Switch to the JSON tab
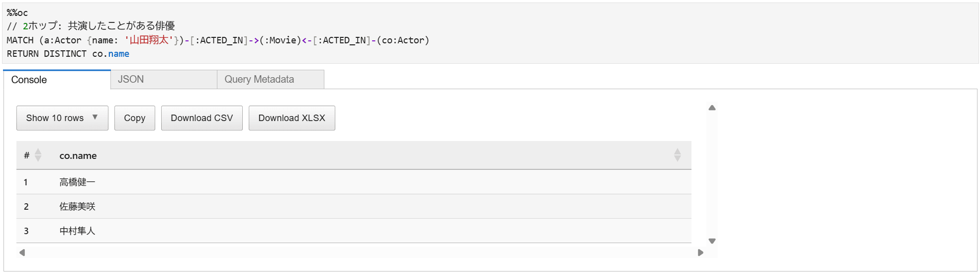 tap(164, 80)
